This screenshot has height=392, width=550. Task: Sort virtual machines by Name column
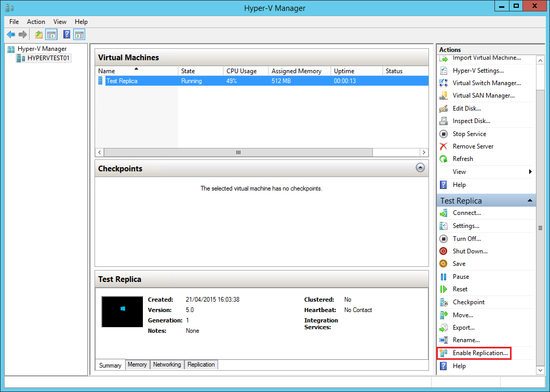pos(137,71)
